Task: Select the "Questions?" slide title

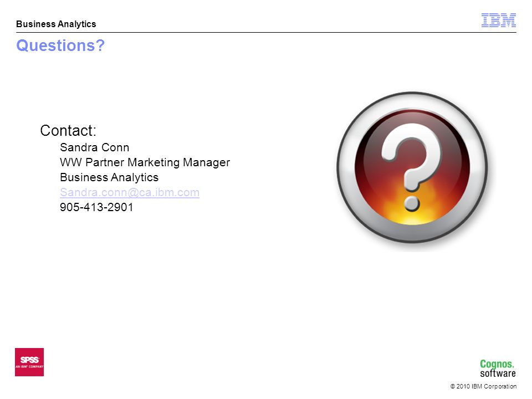Action: coord(60,45)
